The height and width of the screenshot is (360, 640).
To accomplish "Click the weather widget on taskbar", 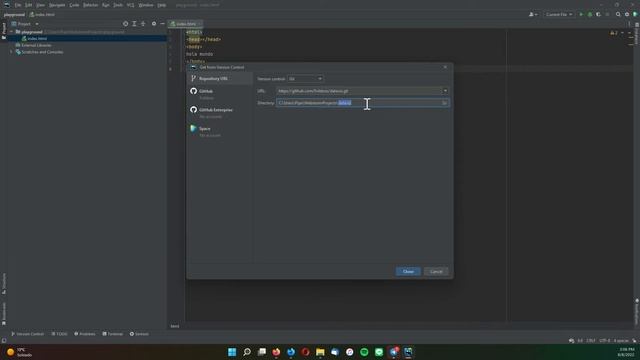I will pos(20,352).
